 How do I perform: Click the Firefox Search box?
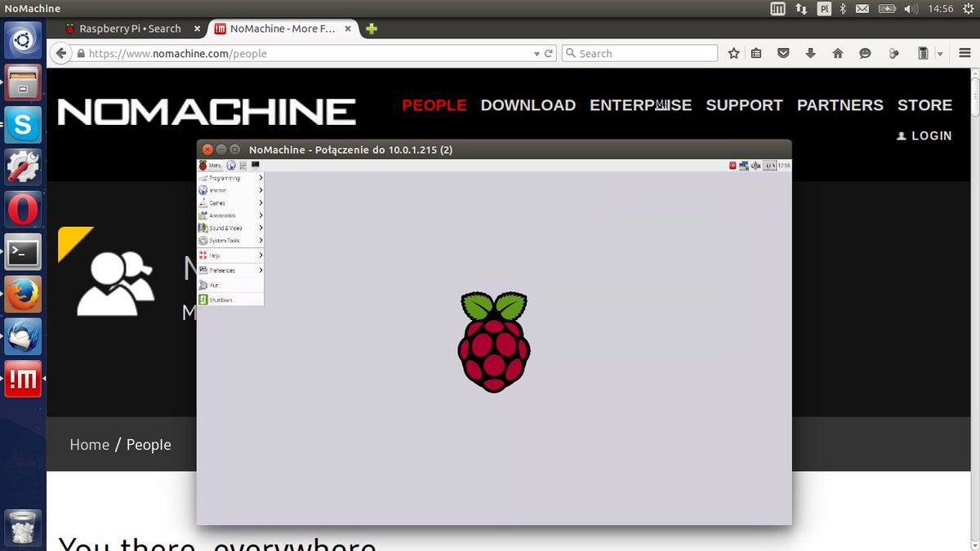click(x=640, y=53)
